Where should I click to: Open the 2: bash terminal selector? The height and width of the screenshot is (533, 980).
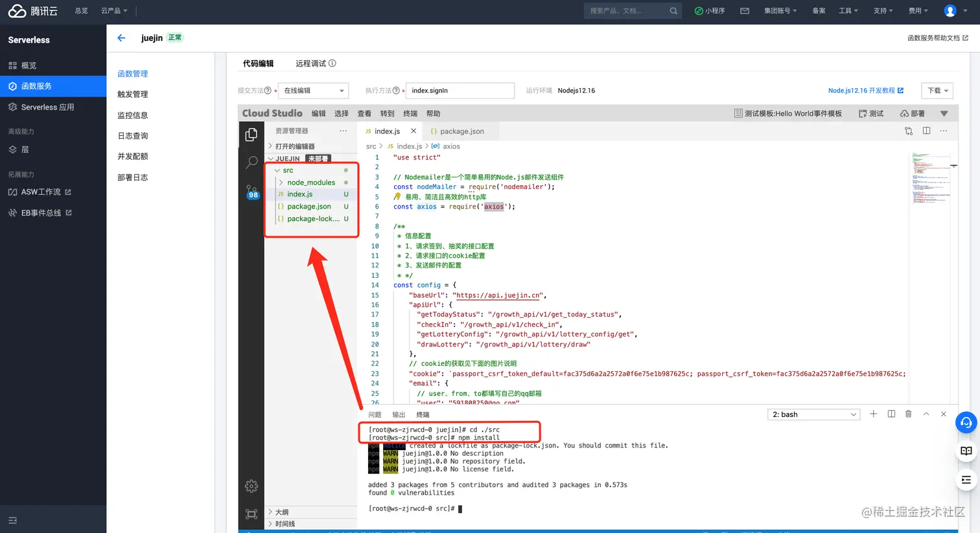(814, 414)
